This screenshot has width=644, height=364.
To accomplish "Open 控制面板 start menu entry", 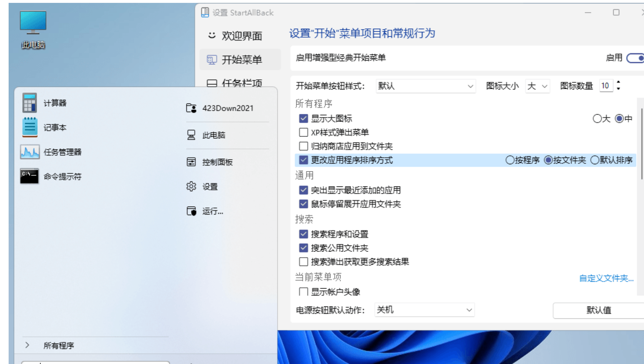I will [x=227, y=162].
